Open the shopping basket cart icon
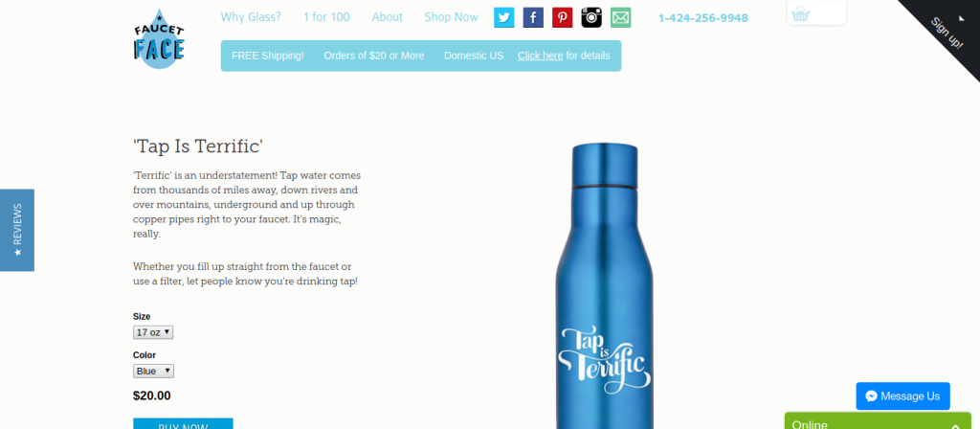Screen dimensions: 980x429 click(x=801, y=14)
